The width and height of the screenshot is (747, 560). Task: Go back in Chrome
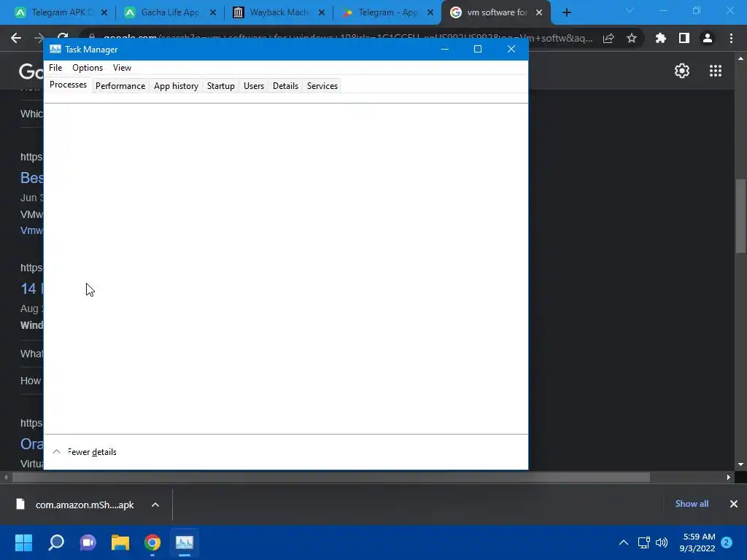click(x=16, y=38)
